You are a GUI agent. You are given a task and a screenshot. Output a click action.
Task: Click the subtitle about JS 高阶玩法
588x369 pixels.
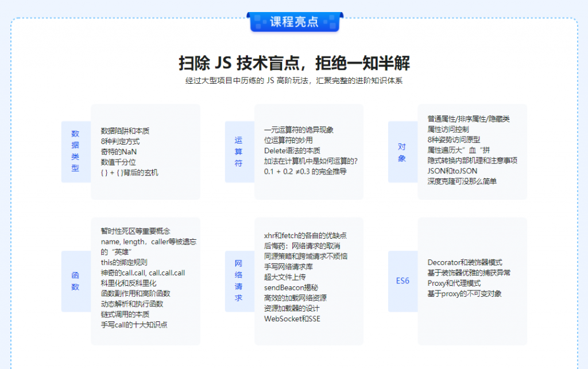pos(294,81)
